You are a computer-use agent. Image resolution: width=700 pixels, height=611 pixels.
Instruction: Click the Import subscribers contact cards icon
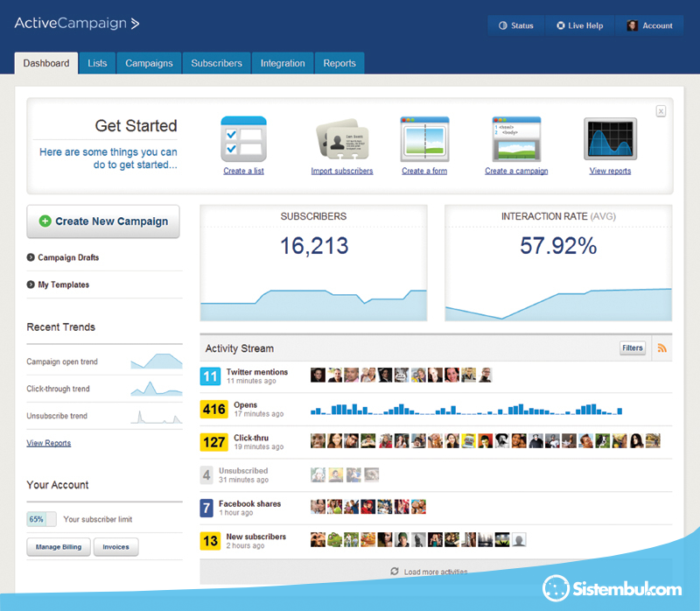pos(342,139)
